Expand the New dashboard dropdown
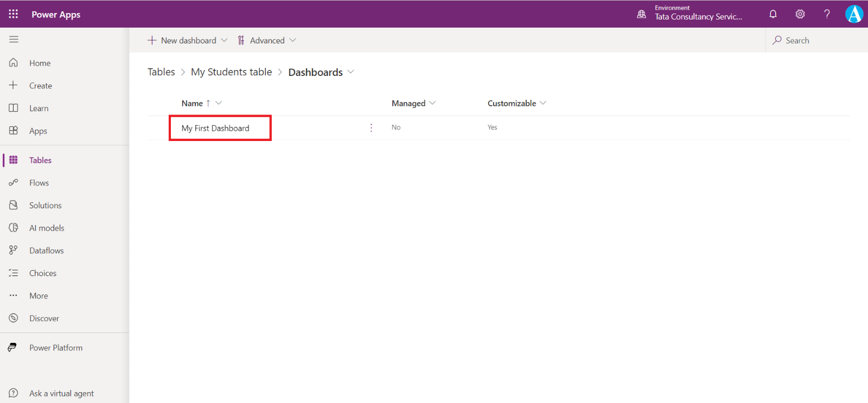The width and height of the screenshot is (868, 403). pos(224,40)
